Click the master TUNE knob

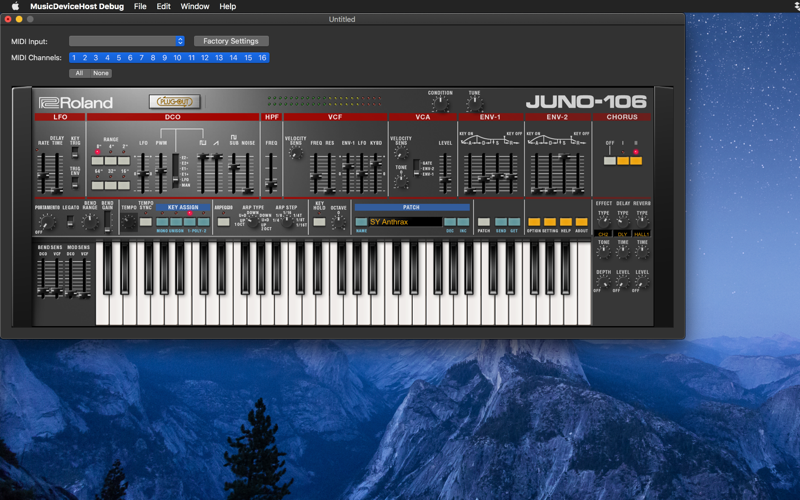pos(474,104)
